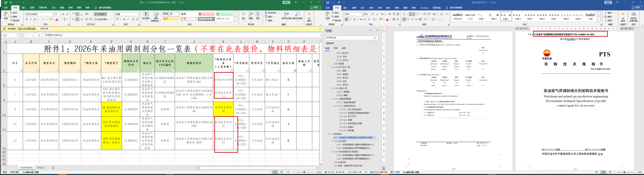644x175 pixels.
Task: Redo the last action in Word
Action: (x=339, y=3)
